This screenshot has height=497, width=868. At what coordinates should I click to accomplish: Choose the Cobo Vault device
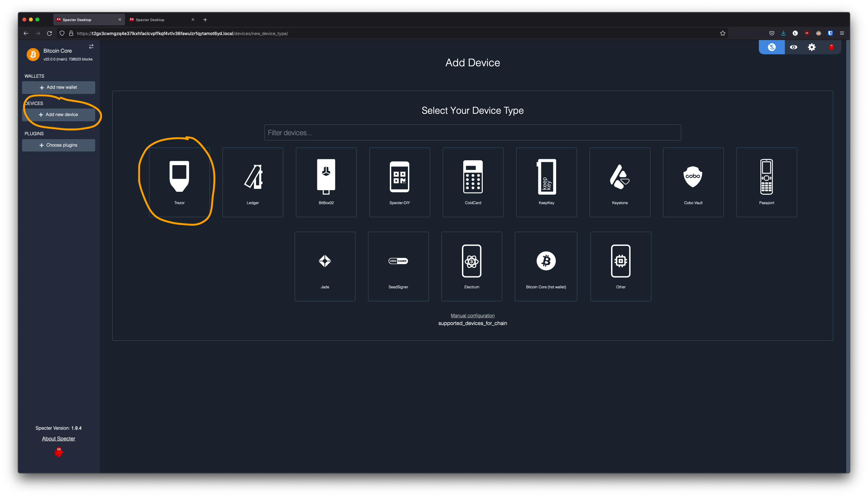(693, 182)
